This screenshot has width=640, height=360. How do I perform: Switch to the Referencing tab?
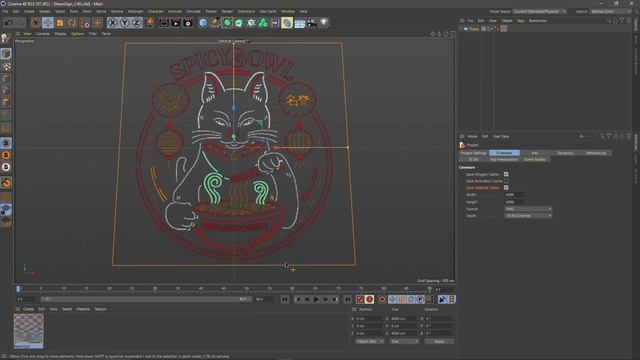596,153
